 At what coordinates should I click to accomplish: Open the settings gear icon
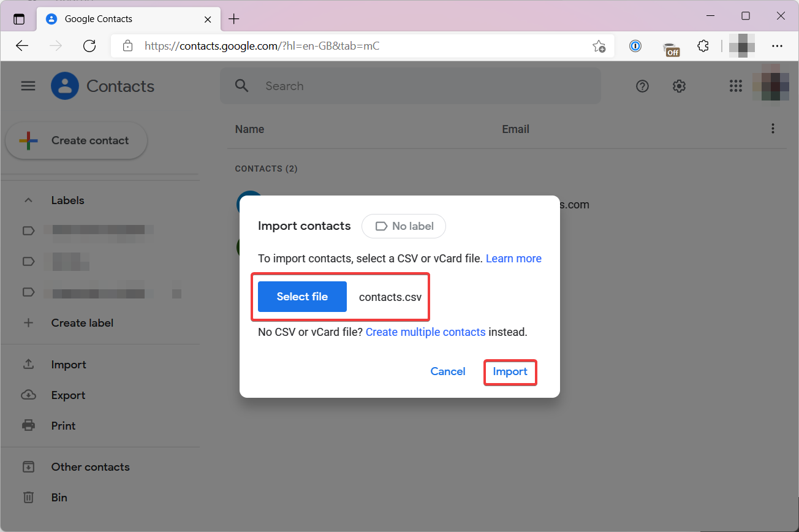[x=679, y=86]
